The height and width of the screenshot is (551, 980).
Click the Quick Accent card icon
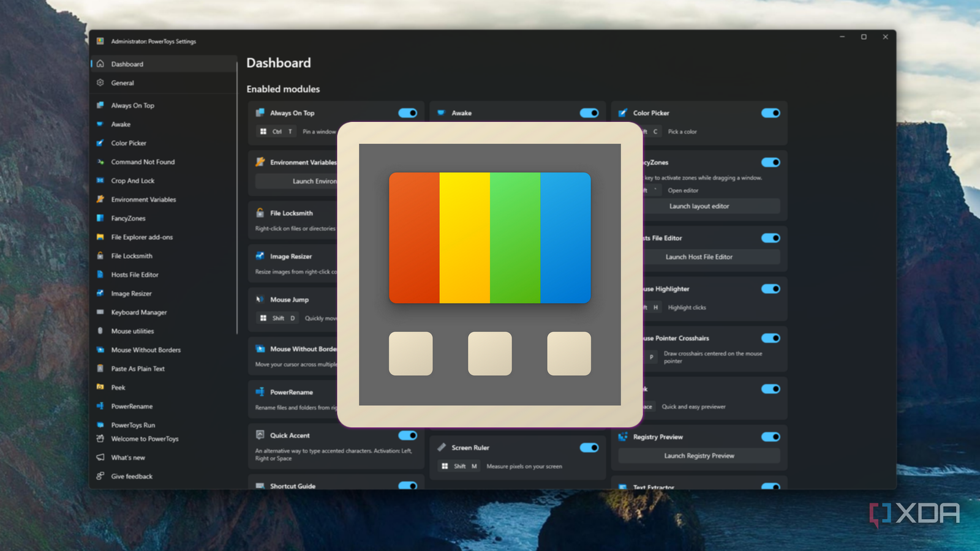pos(260,435)
